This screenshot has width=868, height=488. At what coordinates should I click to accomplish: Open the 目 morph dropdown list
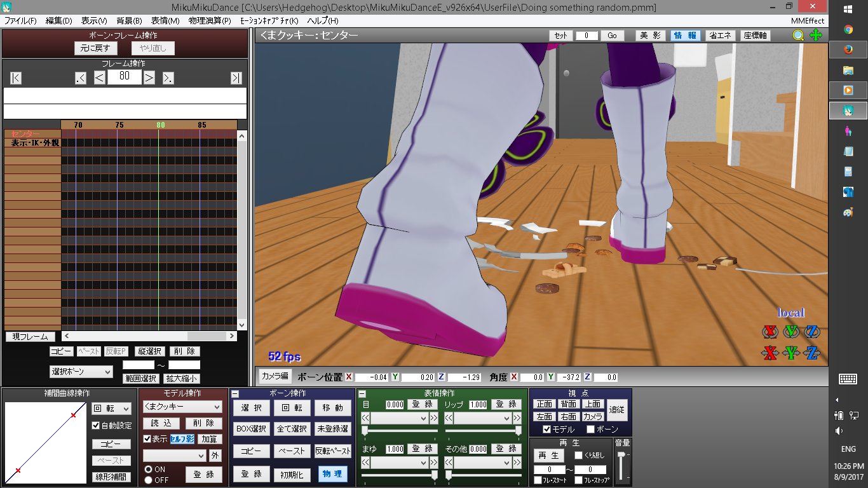pos(400,418)
